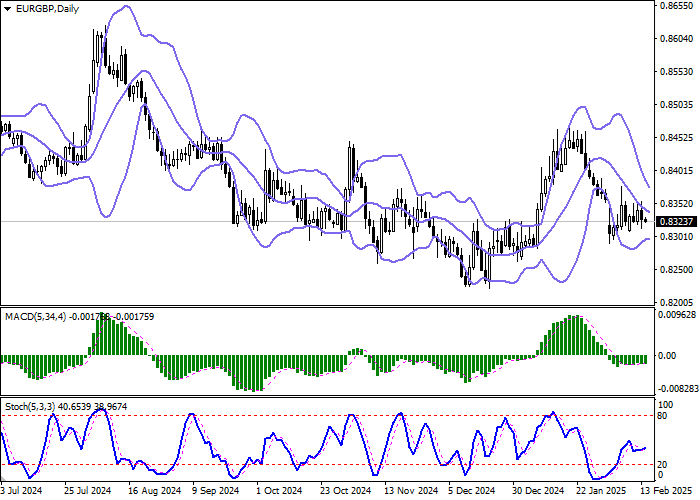Click the current price label 0.83237
This screenshot has height=500, width=700.
tap(676, 222)
